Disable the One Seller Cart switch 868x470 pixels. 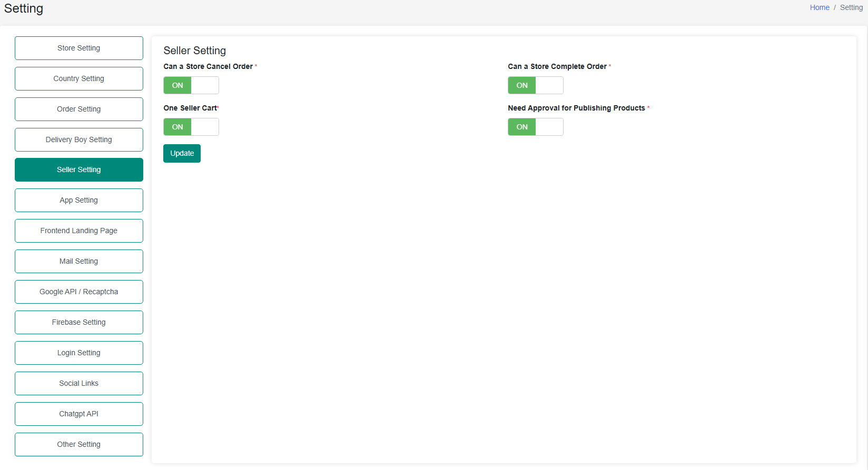click(x=191, y=127)
